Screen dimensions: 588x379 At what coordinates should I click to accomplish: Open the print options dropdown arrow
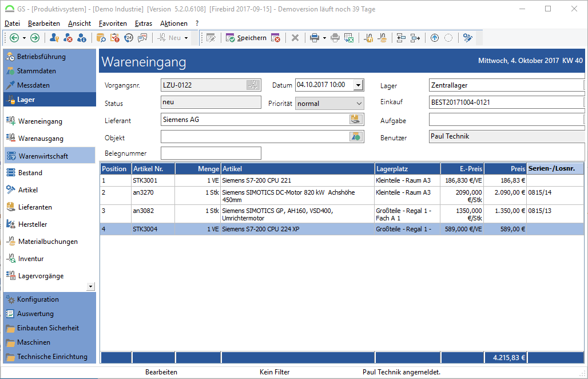324,38
